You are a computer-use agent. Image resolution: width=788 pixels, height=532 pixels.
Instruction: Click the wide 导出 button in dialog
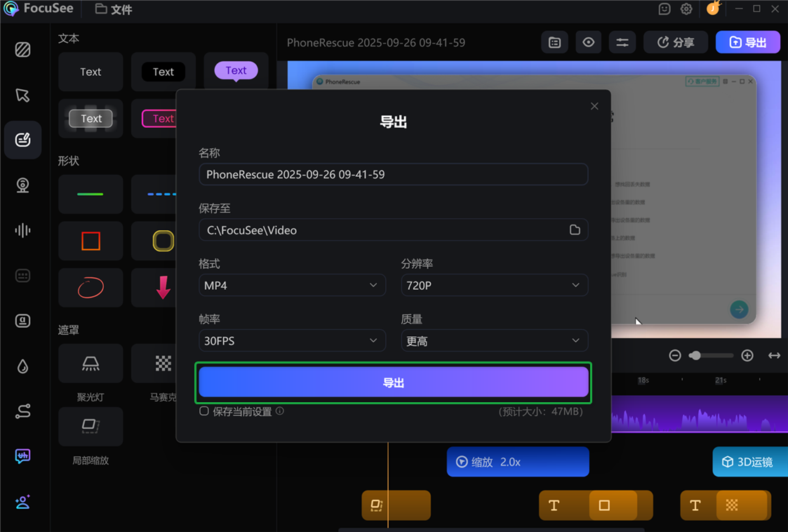(x=394, y=382)
